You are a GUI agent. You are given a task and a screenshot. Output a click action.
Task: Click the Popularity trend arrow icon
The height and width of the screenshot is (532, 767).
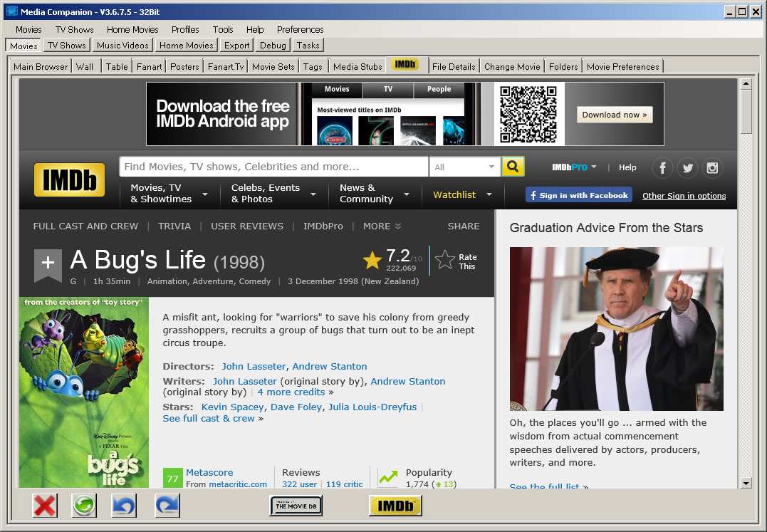[388, 477]
